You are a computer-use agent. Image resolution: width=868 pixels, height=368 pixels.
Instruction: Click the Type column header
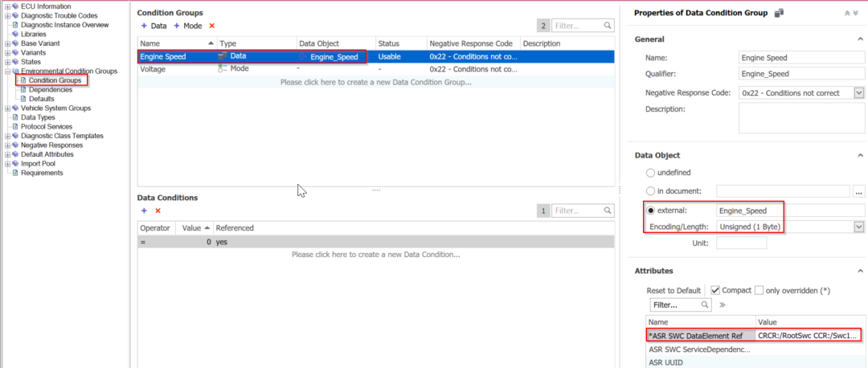tap(257, 43)
